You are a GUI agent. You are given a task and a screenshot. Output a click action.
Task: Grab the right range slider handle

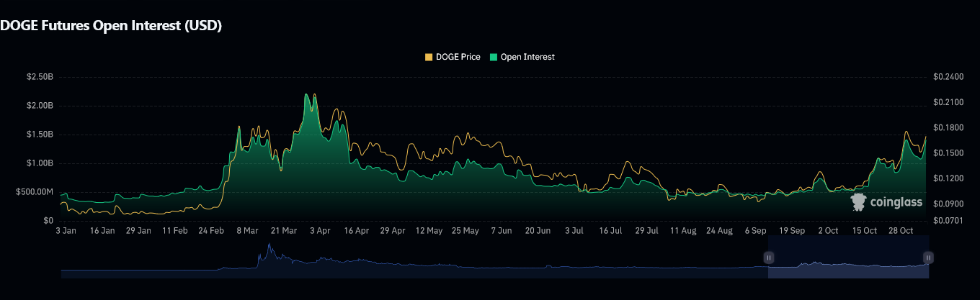929,257
